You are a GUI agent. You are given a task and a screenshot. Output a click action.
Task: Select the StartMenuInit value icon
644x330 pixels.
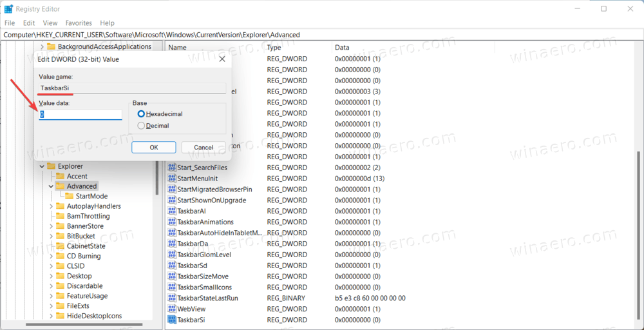tap(172, 179)
